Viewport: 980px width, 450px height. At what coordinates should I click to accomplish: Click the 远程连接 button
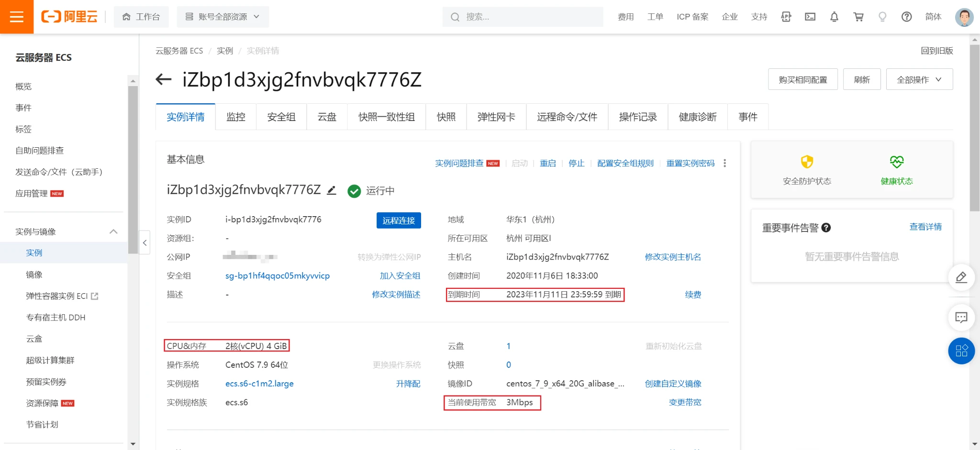point(398,220)
